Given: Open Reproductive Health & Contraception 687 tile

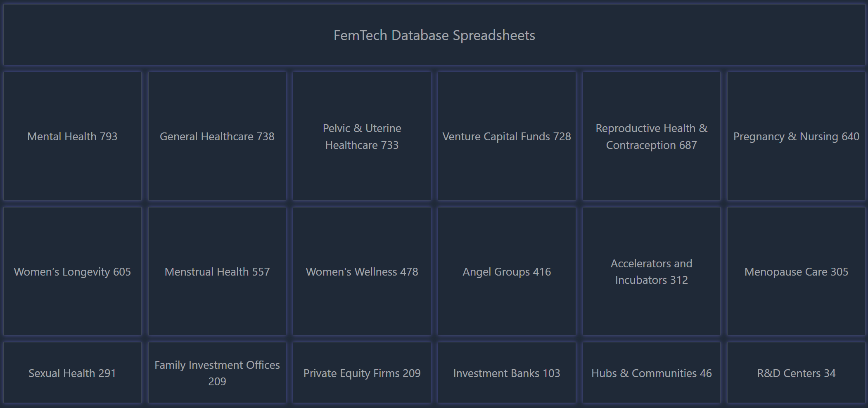Looking at the screenshot, I should 651,137.
